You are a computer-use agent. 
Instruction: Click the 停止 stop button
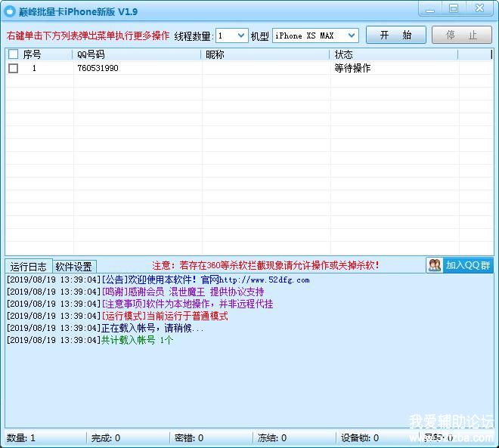[x=461, y=36]
